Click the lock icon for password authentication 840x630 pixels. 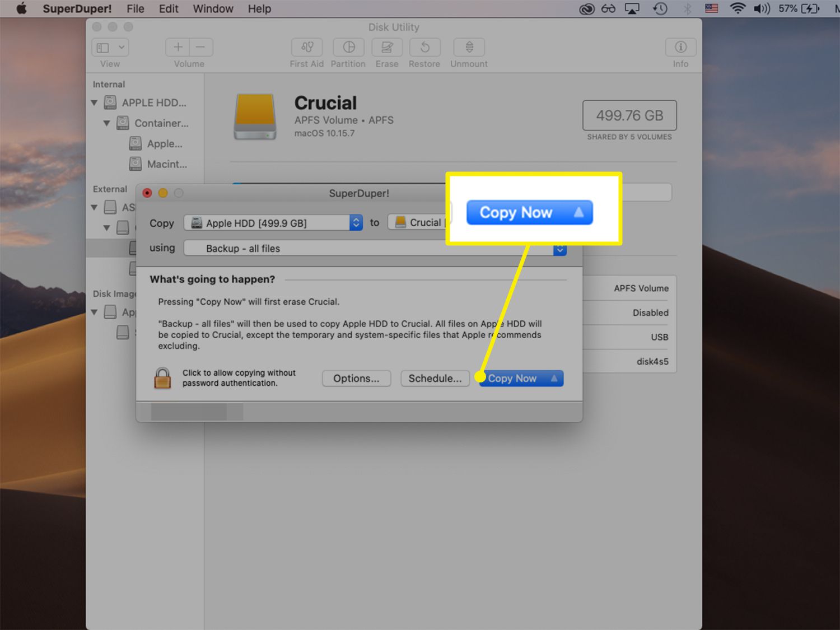tap(162, 378)
